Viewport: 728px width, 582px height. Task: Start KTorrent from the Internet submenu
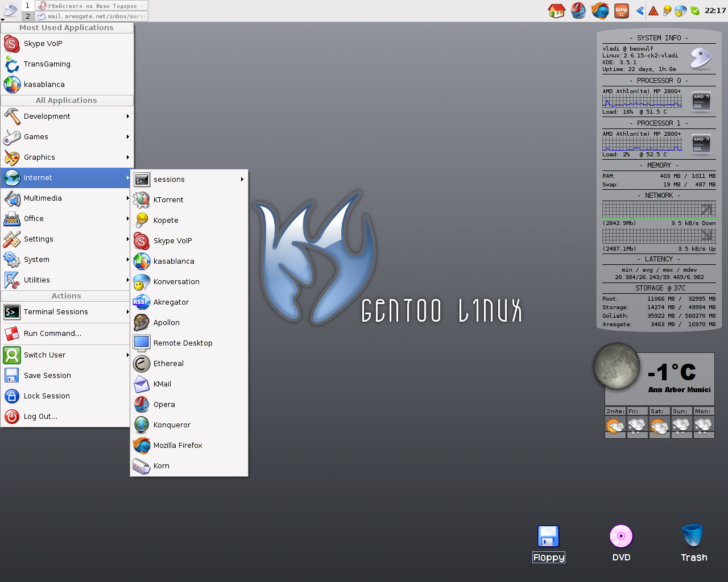point(189,200)
